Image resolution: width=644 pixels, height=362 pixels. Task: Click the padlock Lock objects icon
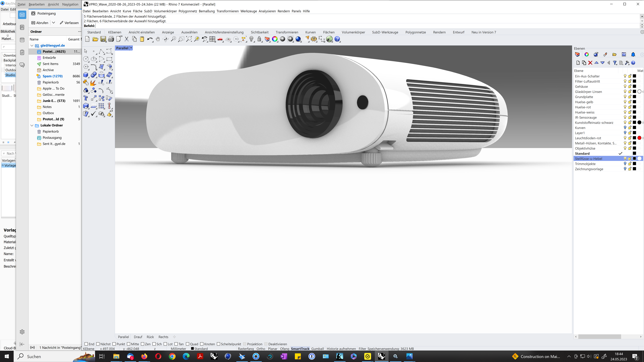259,39
